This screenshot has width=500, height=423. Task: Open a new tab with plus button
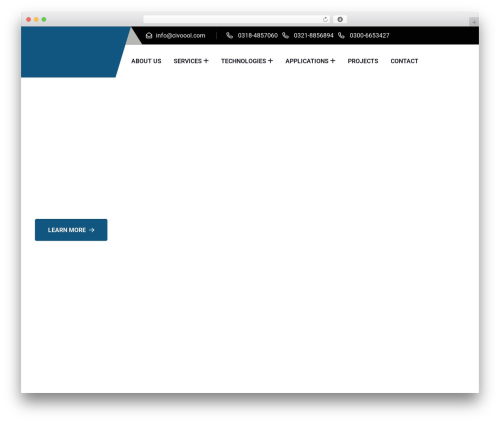pyautogui.click(x=474, y=22)
